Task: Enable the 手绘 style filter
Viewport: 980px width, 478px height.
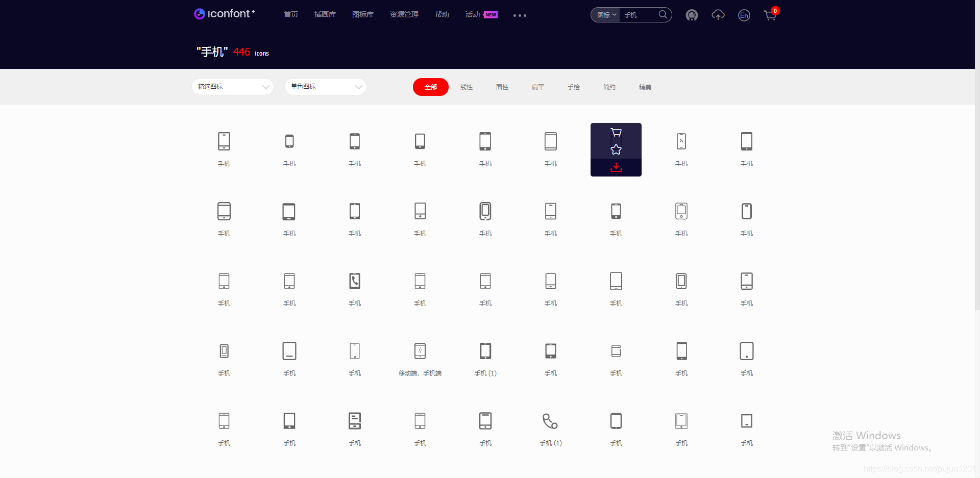Action: [573, 87]
